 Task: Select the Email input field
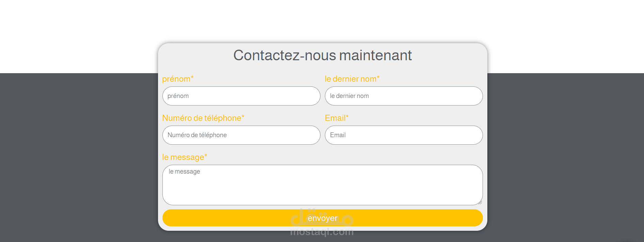[x=404, y=135]
